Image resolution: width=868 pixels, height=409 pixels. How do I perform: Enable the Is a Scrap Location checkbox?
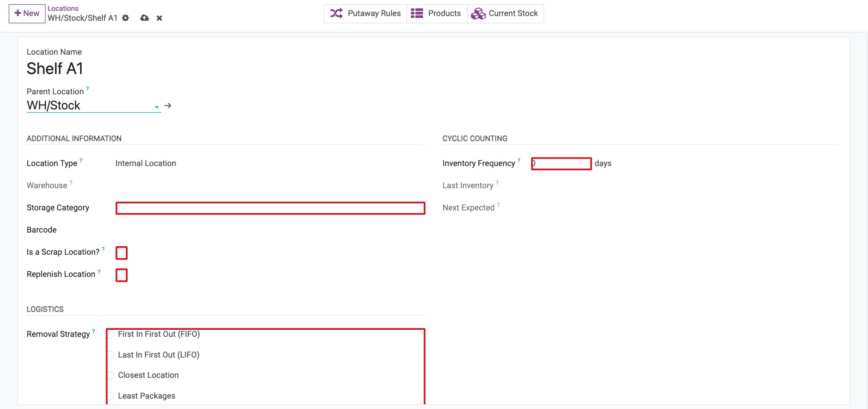pos(121,253)
